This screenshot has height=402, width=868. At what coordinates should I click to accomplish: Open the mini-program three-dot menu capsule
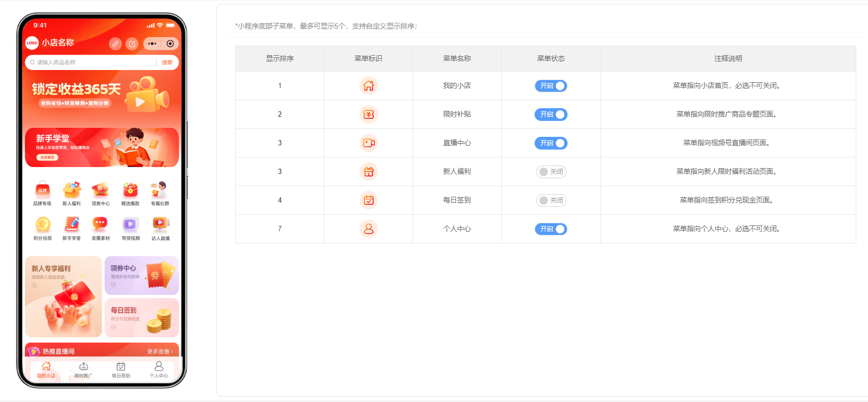[152, 43]
